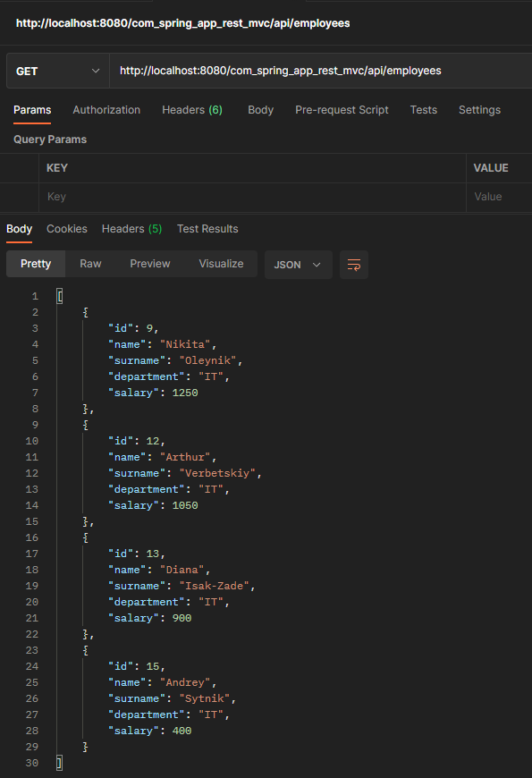Click the Value field under Query Params
The height and width of the screenshot is (778, 532).
(x=499, y=196)
